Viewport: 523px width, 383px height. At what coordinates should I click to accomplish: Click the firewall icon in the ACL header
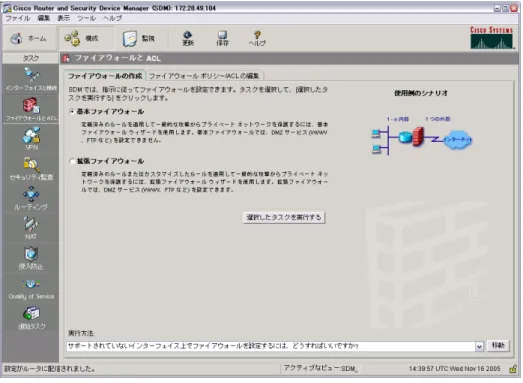click(x=66, y=58)
